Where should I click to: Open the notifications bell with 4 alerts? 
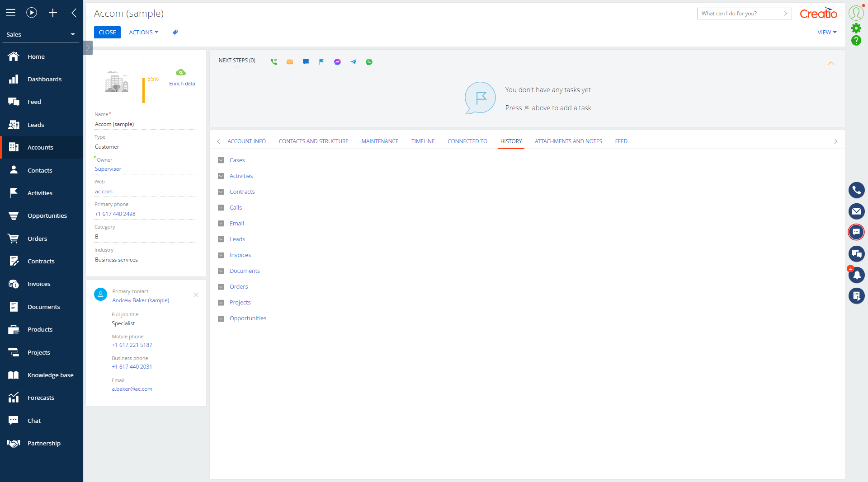[857, 275]
